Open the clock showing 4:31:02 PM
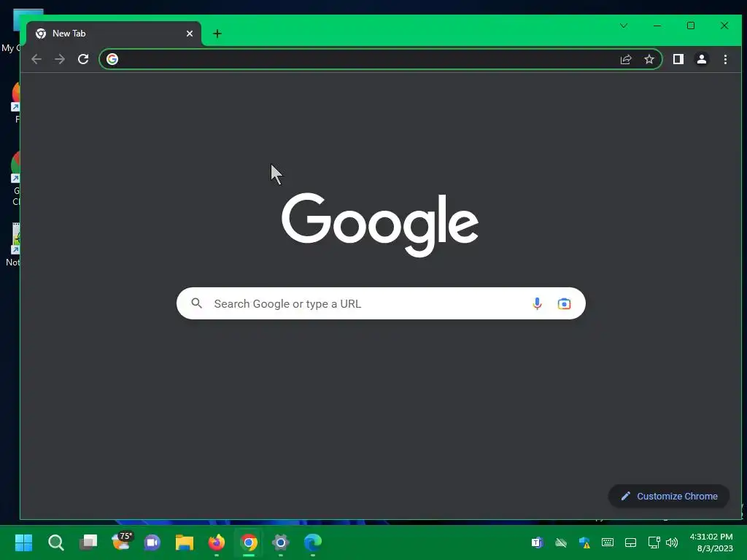Image resolution: width=747 pixels, height=560 pixels. coord(711,542)
